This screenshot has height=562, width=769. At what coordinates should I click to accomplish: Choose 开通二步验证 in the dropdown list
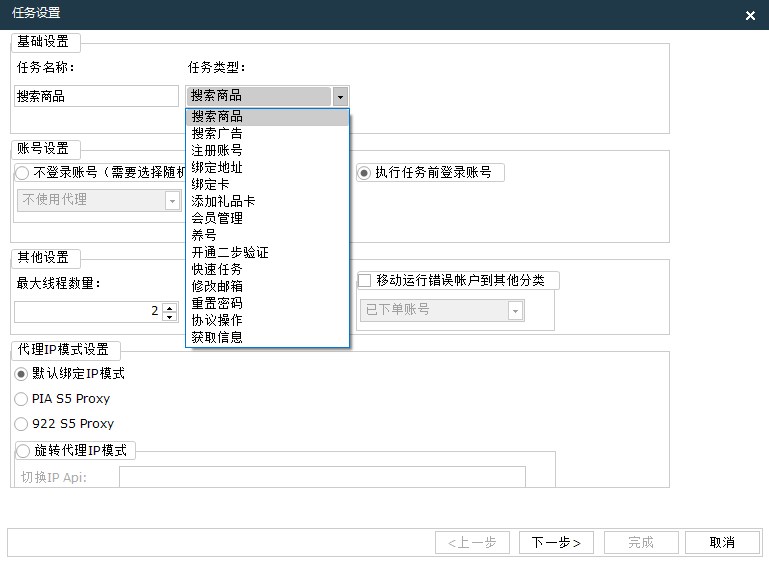pos(267,252)
